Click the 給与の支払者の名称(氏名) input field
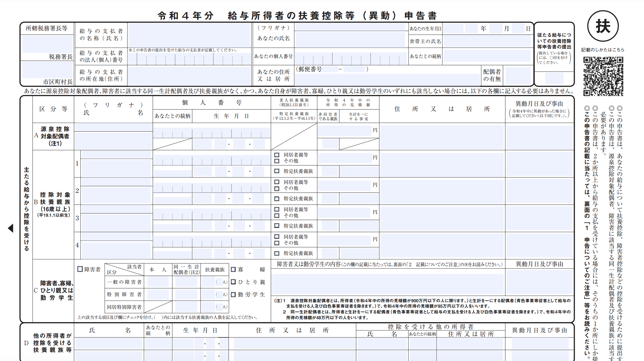The image size is (644, 361). coord(189,35)
